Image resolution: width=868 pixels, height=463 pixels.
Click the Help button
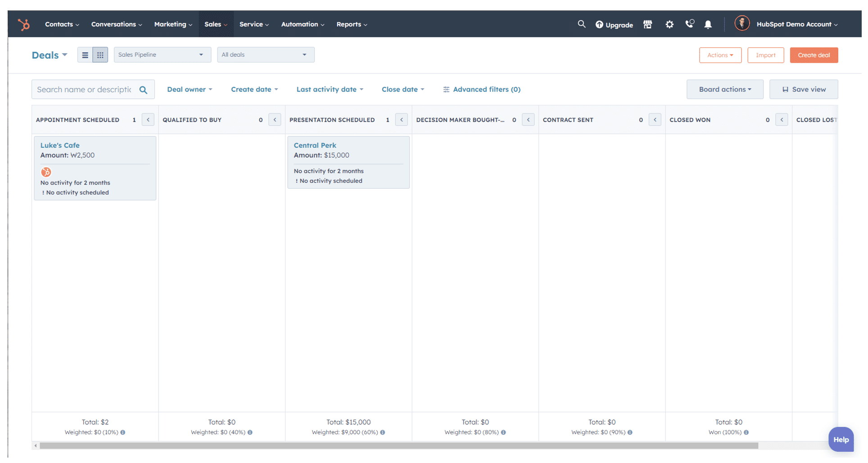tap(841, 440)
